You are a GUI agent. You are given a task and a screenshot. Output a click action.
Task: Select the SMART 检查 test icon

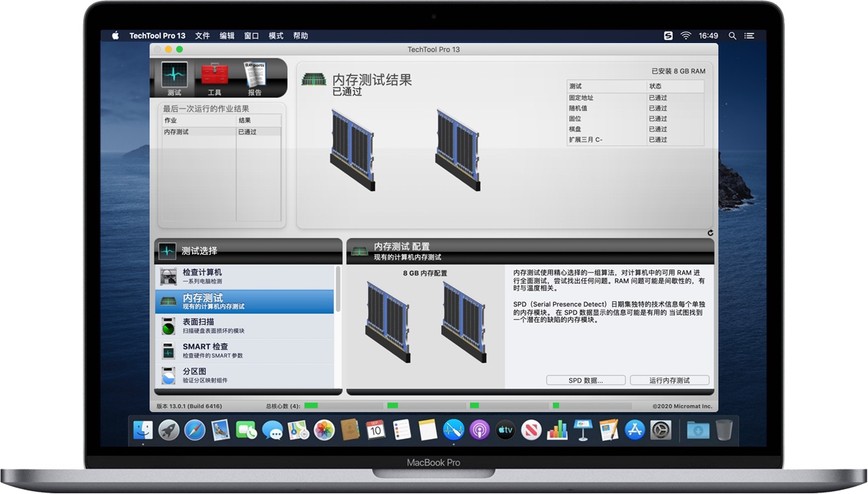pyautogui.click(x=168, y=351)
